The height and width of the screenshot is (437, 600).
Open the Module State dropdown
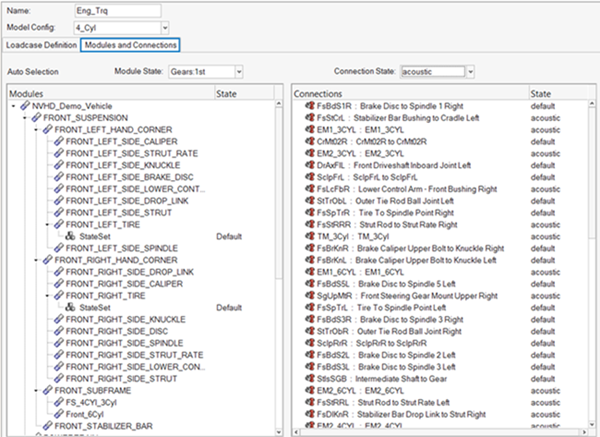pos(239,72)
